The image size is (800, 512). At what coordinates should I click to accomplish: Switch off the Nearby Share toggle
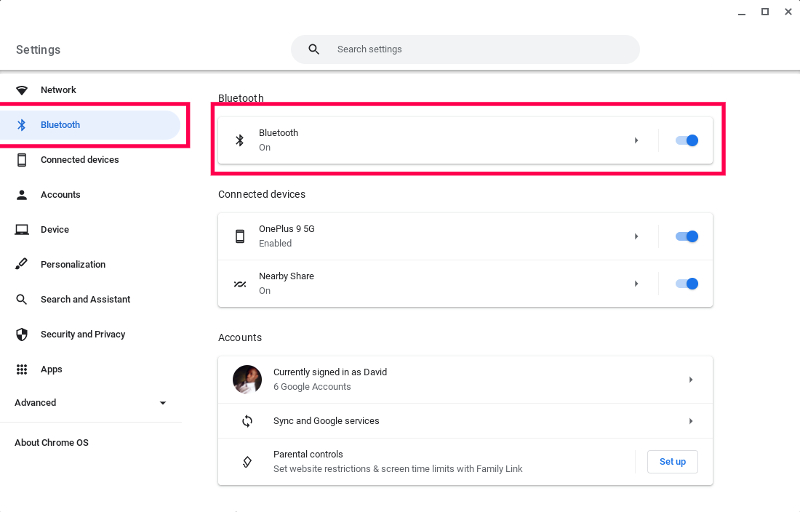click(x=687, y=284)
